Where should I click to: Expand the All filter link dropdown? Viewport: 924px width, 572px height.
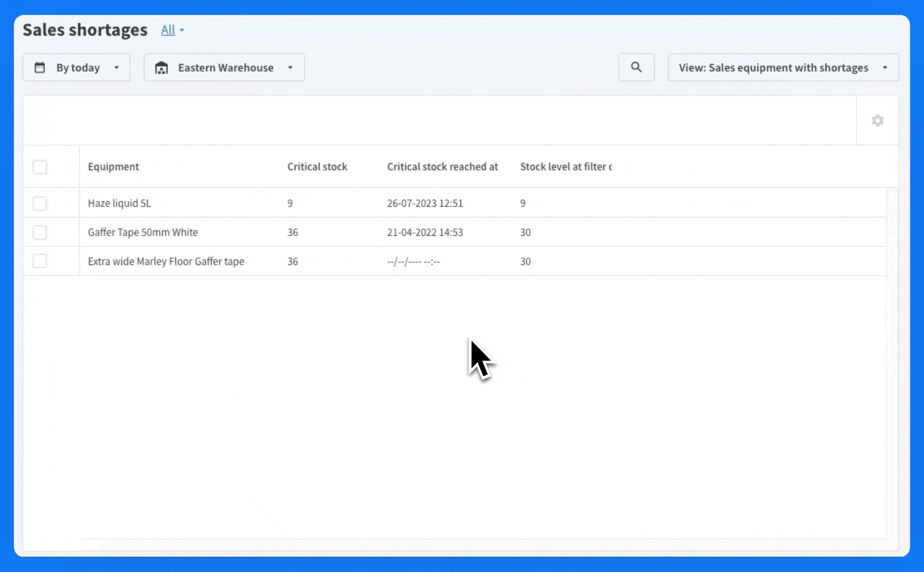172,30
